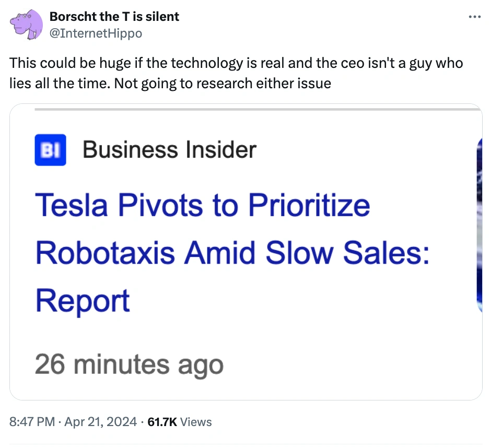This screenshot has height=448, width=490.
Task: Click the blue BI logo icon
Action: 50,150
